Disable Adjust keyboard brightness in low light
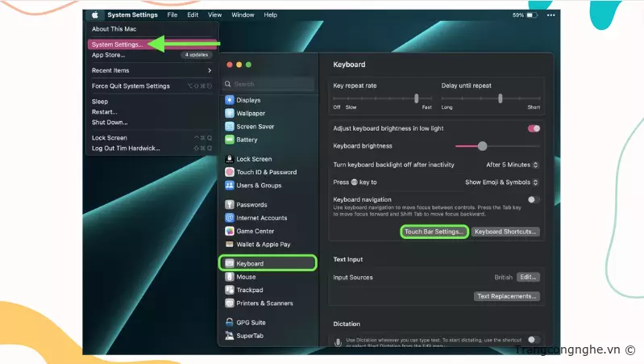Image resolution: width=644 pixels, height=364 pixels. pos(534,128)
